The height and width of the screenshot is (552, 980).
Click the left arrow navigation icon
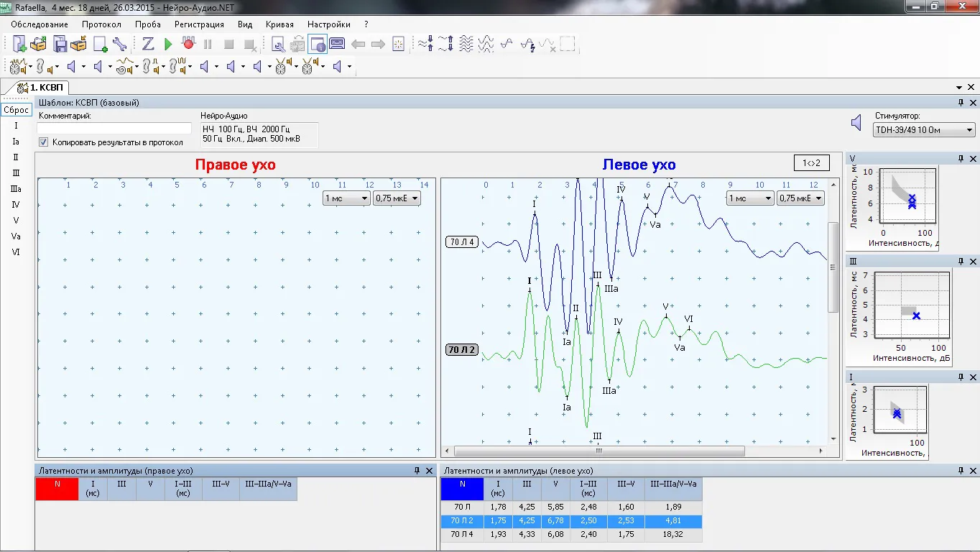point(358,45)
